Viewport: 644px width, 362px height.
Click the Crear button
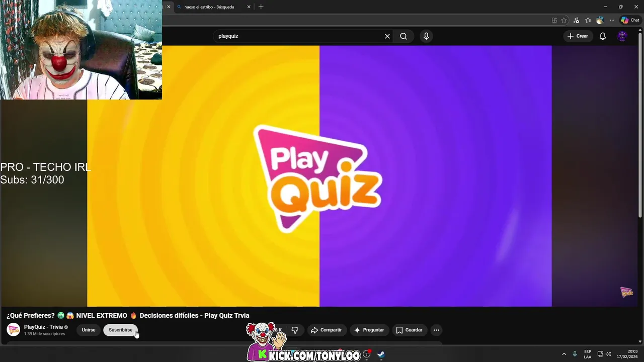tap(578, 36)
